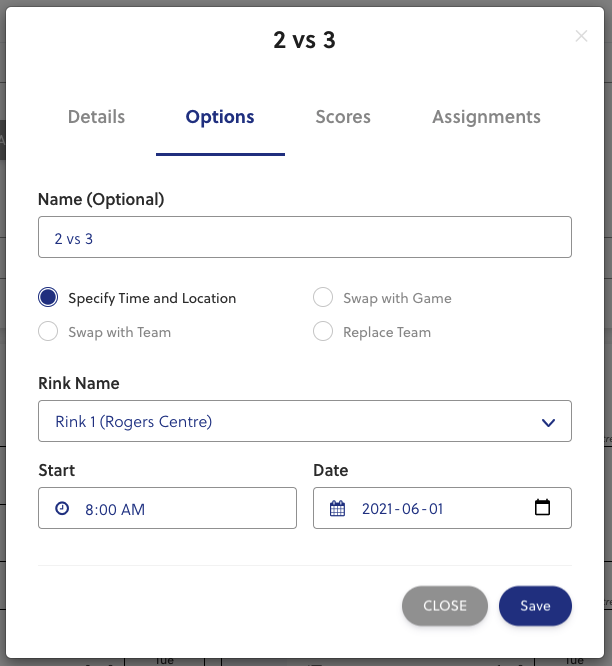Click the Options tab
The image size is (612, 666).
coord(220,117)
